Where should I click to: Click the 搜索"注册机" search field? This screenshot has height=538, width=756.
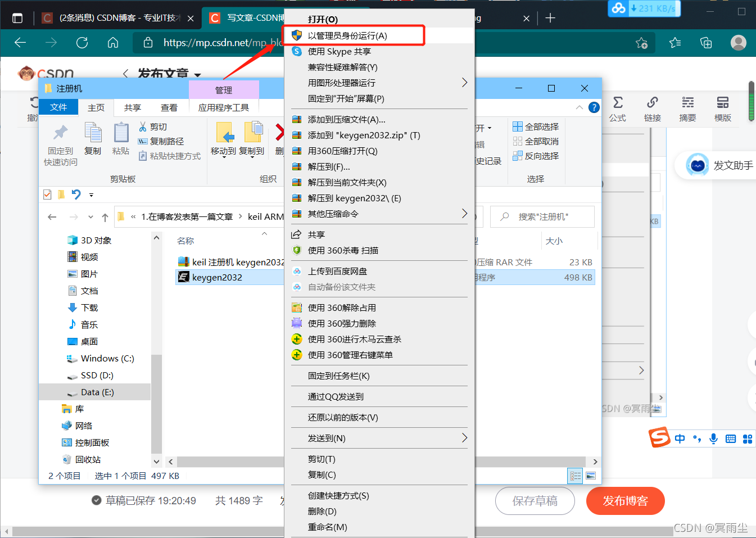click(542, 216)
